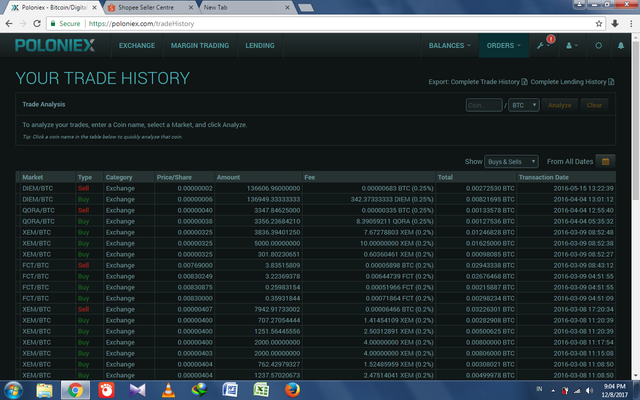This screenshot has width=640, height=400.
Task: Open Microsoft Word from taskbar
Action: (230, 390)
